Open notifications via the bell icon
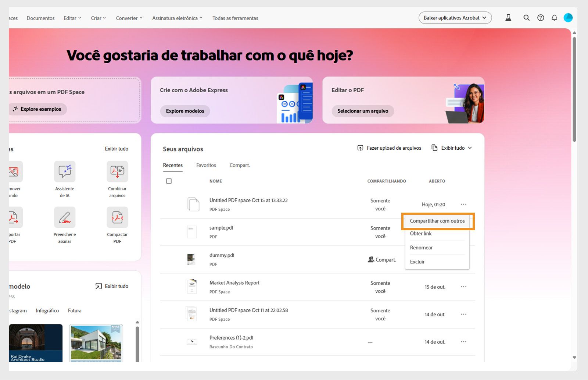 tap(555, 18)
